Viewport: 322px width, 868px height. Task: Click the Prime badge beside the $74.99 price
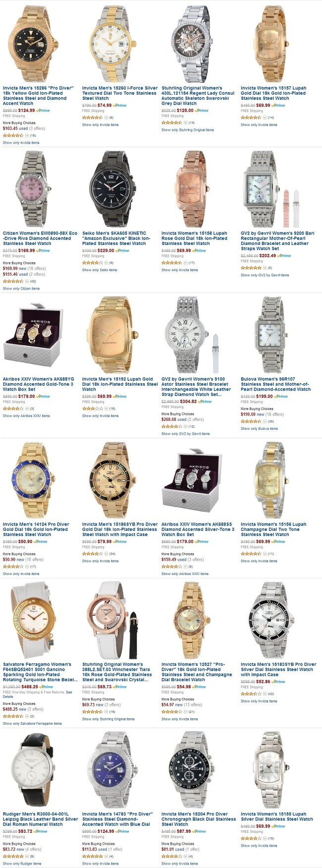[x=119, y=106]
